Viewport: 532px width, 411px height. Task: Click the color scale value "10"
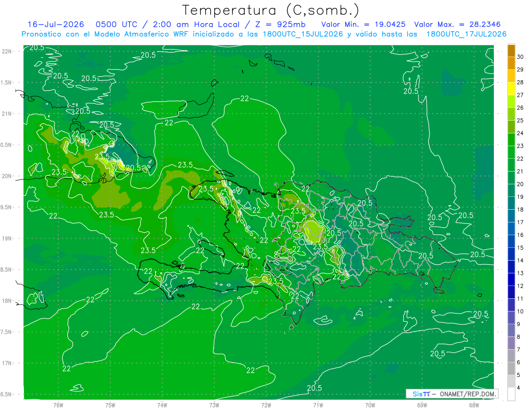520,312
